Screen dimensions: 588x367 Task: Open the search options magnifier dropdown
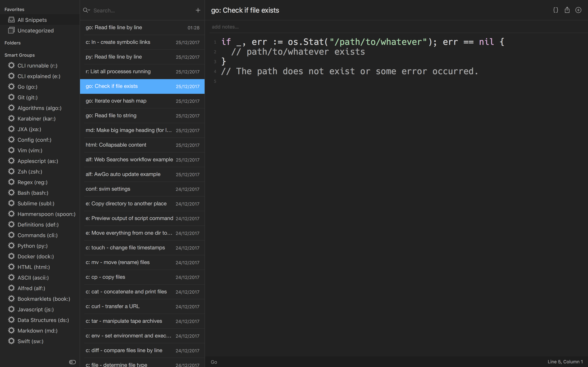[x=87, y=10]
